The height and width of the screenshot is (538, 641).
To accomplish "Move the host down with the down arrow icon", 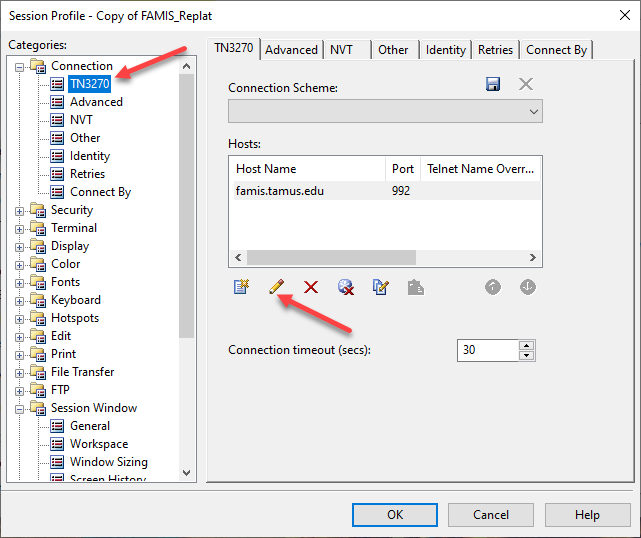I will pyautogui.click(x=528, y=287).
